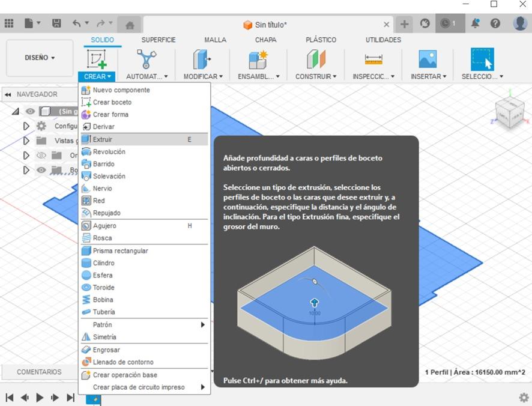
Task: Collapse the Navegador panel arrows
Action: (x=8, y=94)
